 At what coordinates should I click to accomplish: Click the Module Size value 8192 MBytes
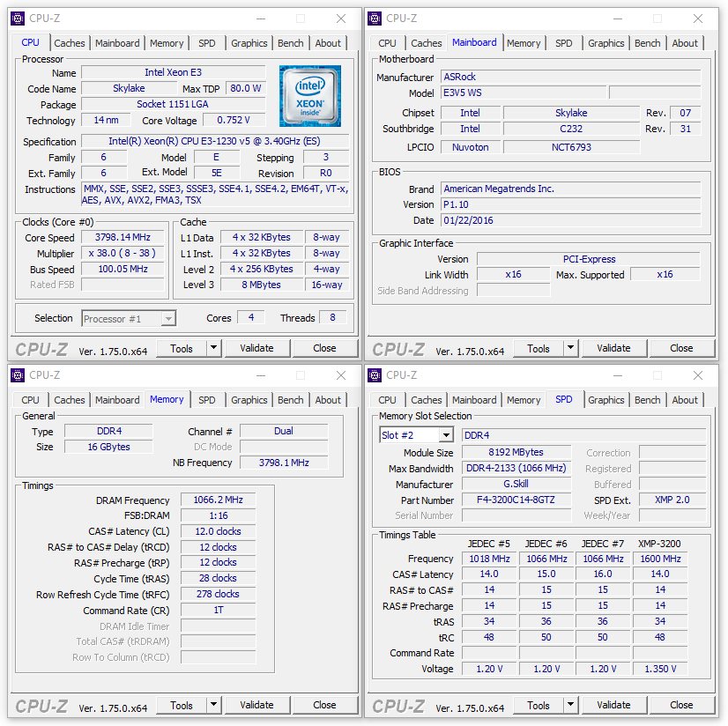[x=516, y=452]
